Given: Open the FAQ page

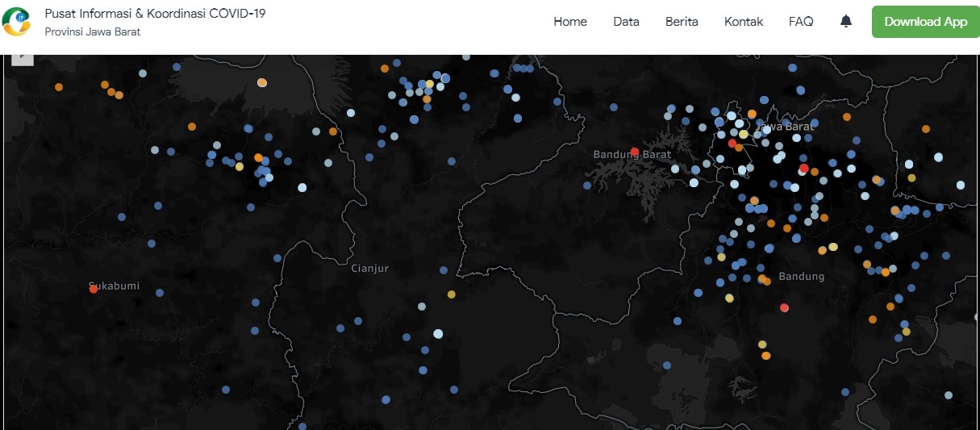Looking at the screenshot, I should pos(801,22).
